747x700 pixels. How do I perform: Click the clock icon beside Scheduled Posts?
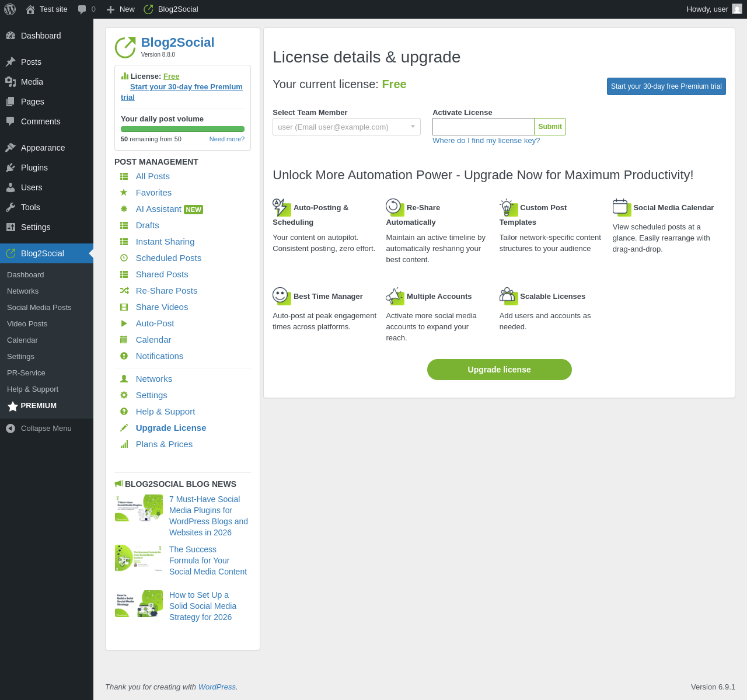coord(124,258)
